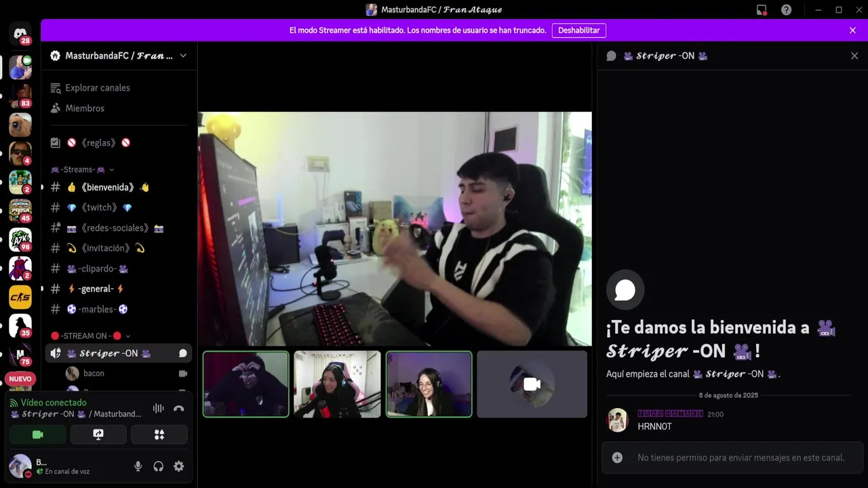Click bacon's camera icon in channel list

[x=182, y=373]
